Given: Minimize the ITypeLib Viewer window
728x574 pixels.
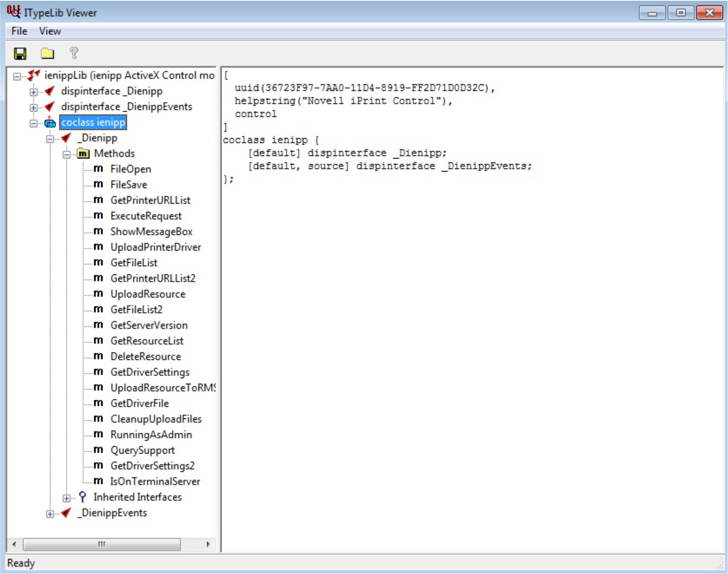Looking at the screenshot, I should 652,13.
